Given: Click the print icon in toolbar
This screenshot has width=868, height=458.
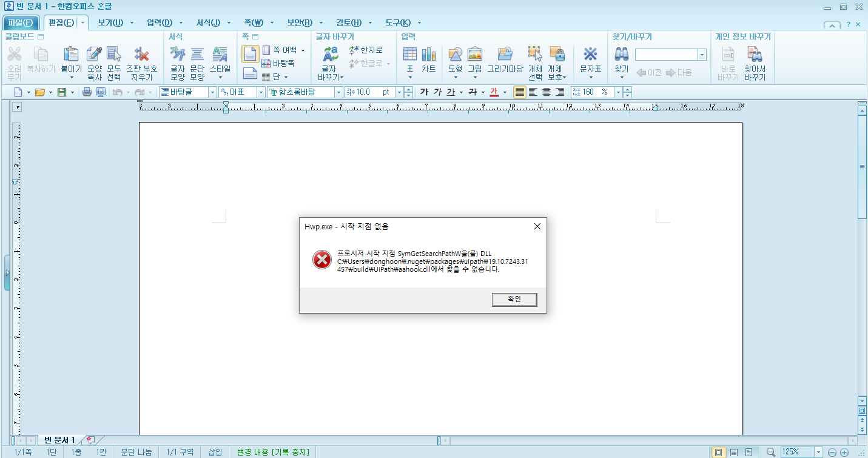Looking at the screenshot, I should pyautogui.click(x=87, y=92).
